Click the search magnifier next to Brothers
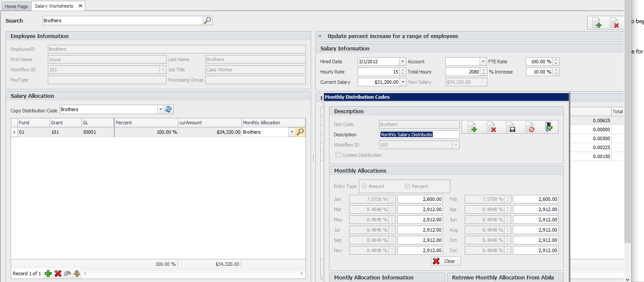Viewport: 644px width, 282px height. click(x=207, y=21)
